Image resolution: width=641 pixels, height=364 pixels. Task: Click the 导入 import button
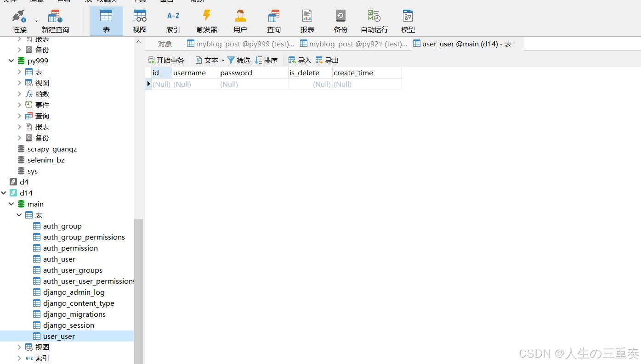coord(300,60)
